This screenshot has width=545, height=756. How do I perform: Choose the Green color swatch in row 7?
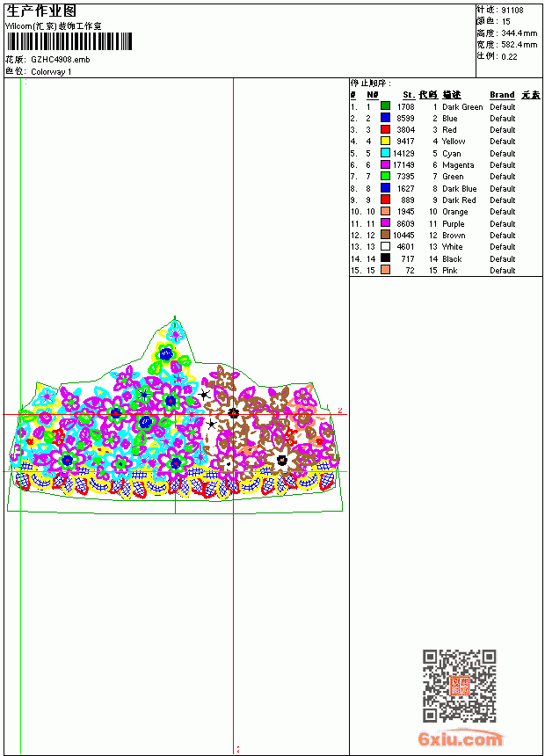pyautogui.click(x=385, y=176)
